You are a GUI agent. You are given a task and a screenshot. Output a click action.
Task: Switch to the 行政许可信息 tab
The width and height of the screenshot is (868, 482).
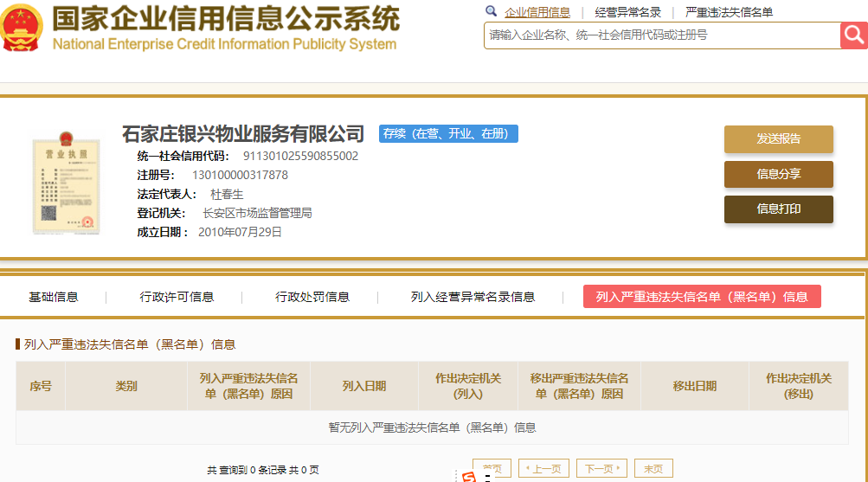(x=177, y=297)
